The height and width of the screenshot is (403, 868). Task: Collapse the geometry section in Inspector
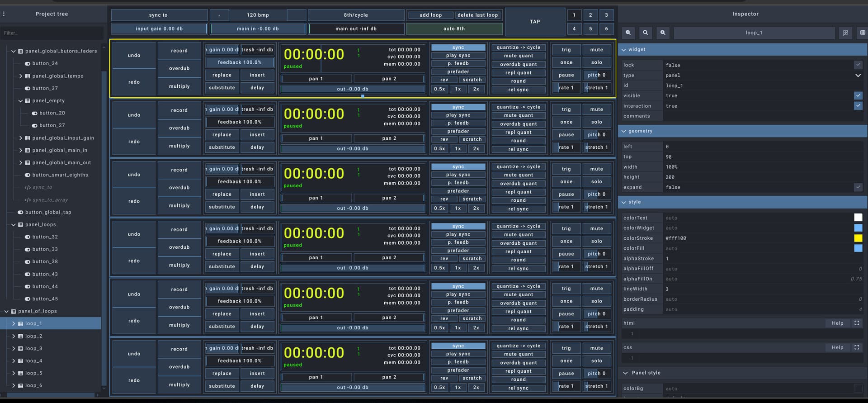624,131
